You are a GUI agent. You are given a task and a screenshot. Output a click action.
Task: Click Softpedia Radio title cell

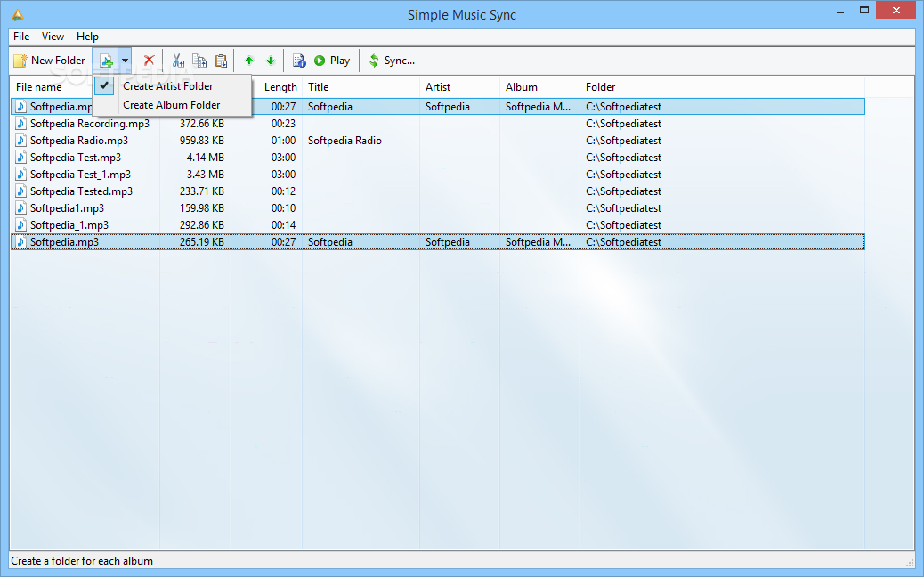[344, 141]
